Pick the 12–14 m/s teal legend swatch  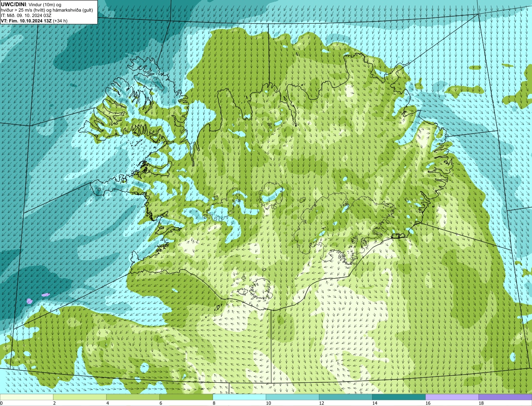click(346, 397)
